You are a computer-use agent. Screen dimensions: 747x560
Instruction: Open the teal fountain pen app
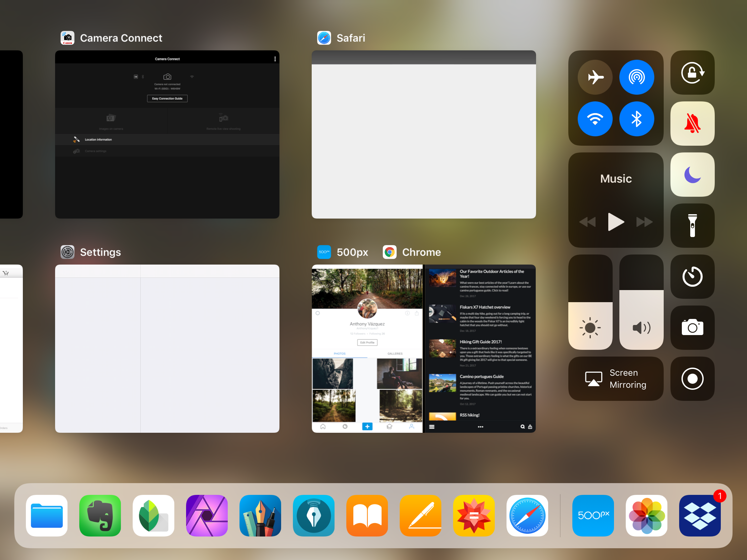[x=313, y=515]
